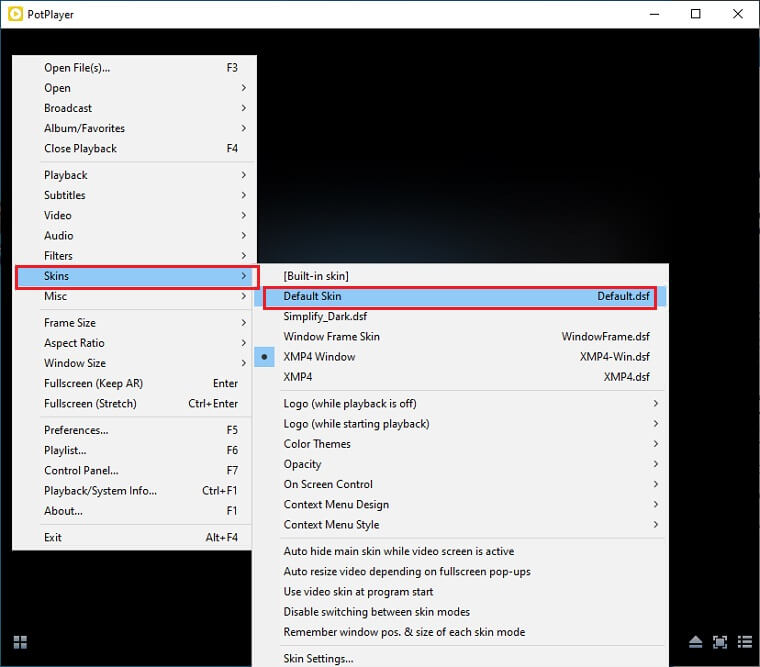Expand Logo (while starting playback)
The height and width of the screenshot is (667, 760).
[460, 424]
